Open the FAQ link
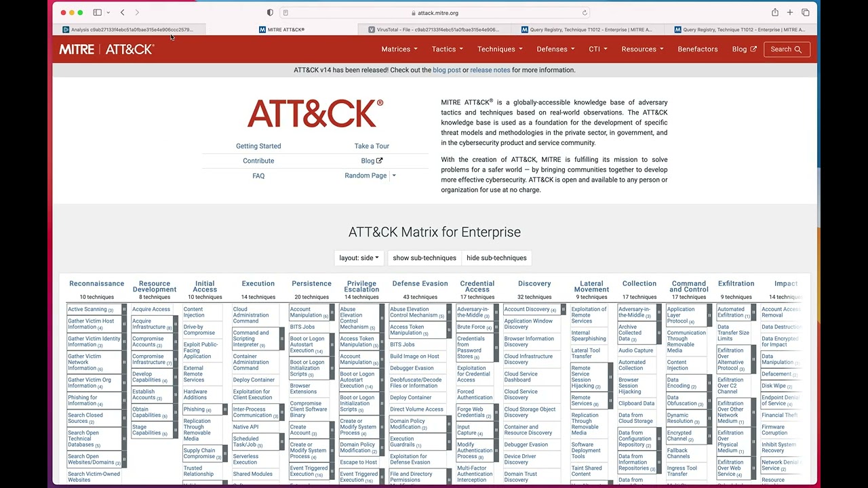Image resolution: width=868 pixels, height=488 pixels. [x=258, y=176]
